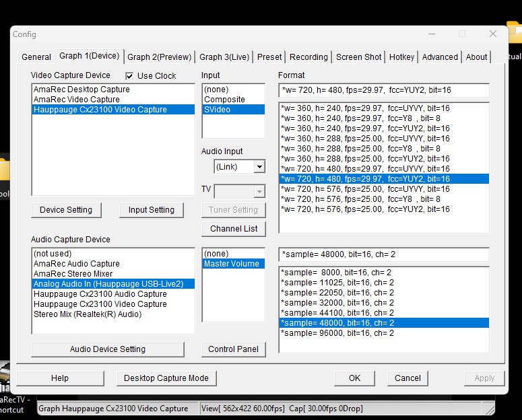
Task: Select Stereo Mix (Realtek(R) Audio)
Action: coord(113,314)
